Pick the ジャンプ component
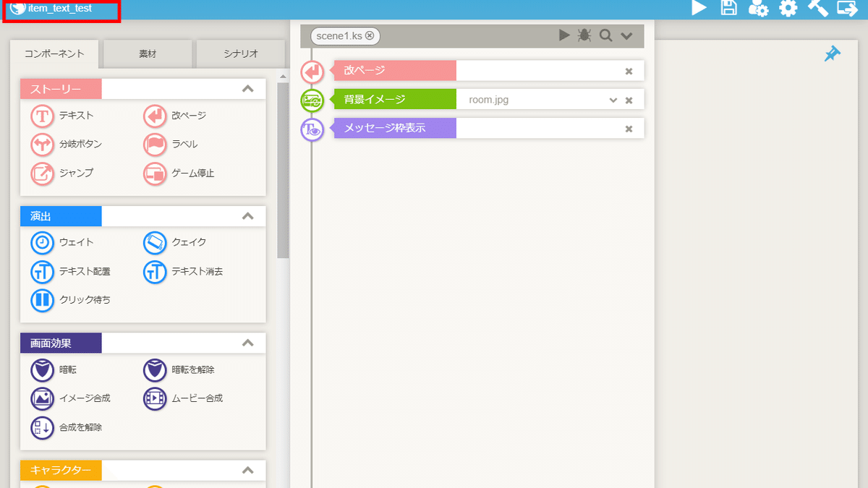868x488 pixels. [62, 174]
